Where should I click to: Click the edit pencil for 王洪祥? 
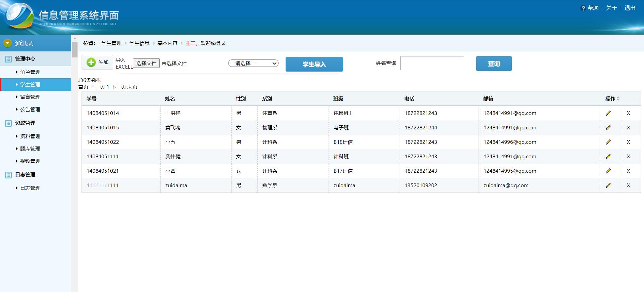pyautogui.click(x=608, y=113)
